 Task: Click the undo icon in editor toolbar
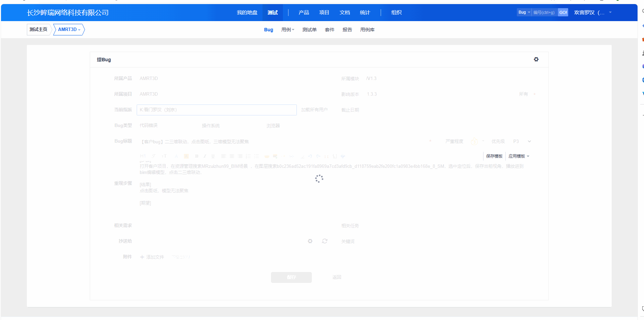[x=310, y=156]
